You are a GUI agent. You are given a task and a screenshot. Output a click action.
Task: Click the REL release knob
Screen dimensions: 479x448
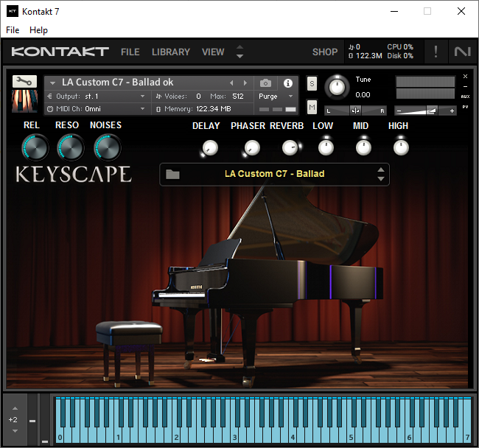click(35, 148)
